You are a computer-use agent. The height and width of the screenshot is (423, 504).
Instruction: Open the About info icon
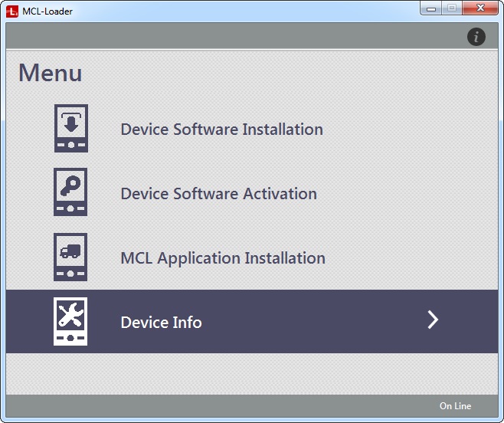click(x=476, y=36)
